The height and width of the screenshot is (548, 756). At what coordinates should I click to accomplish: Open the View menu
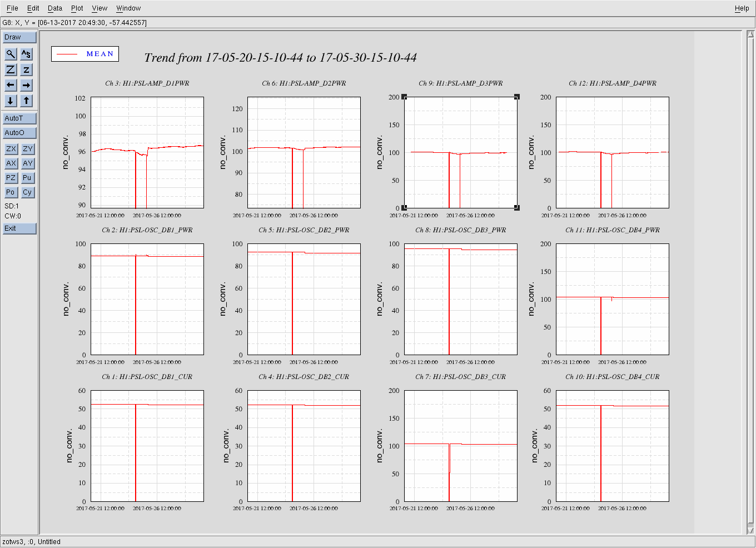pyautogui.click(x=100, y=8)
